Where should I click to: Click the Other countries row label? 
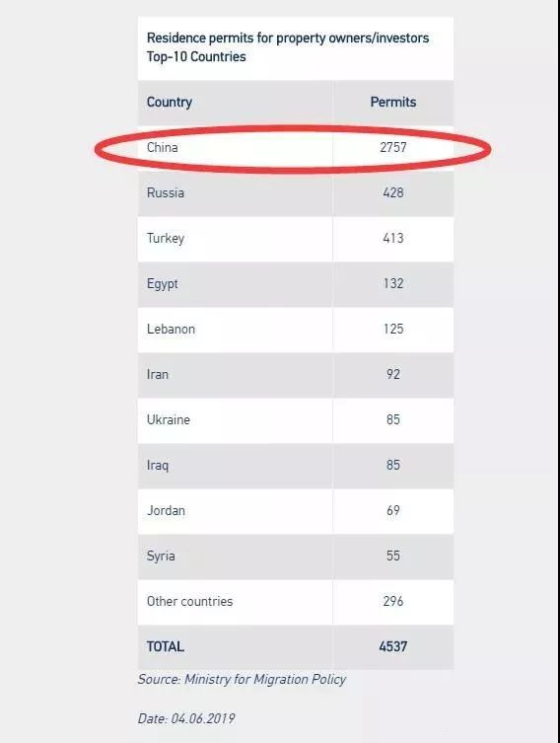(x=189, y=601)
